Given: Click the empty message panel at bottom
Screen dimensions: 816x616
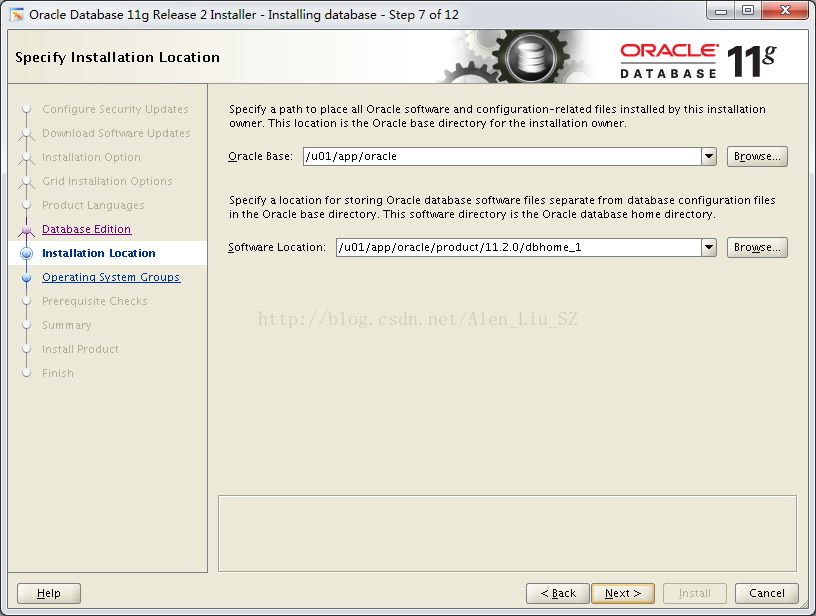Looking at the screenshot, I should 507,533.
